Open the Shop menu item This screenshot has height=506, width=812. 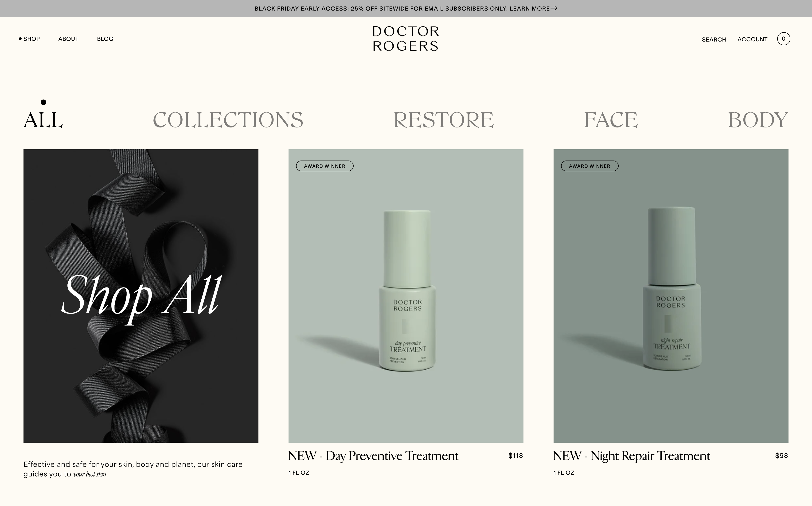pyautogui.click(x=31, y=39)
